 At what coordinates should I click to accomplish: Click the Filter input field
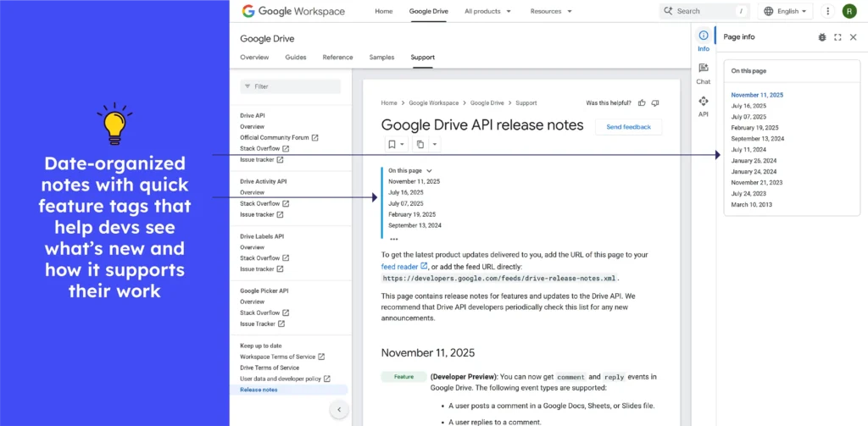click(290, 87)
